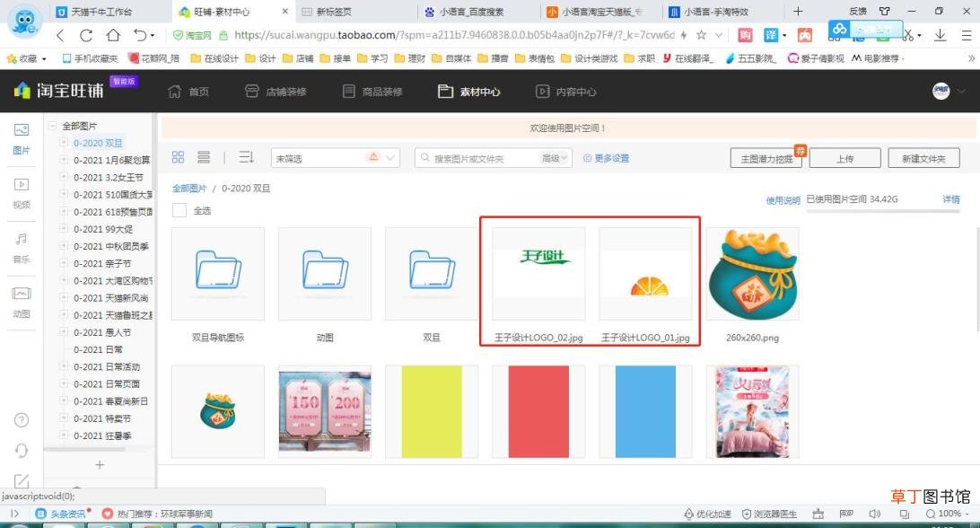Image resolution: width=980 pixels, height=528 pixels.
Task: Expand 0-2020 双旦 tree node
Action: (63, 143)
